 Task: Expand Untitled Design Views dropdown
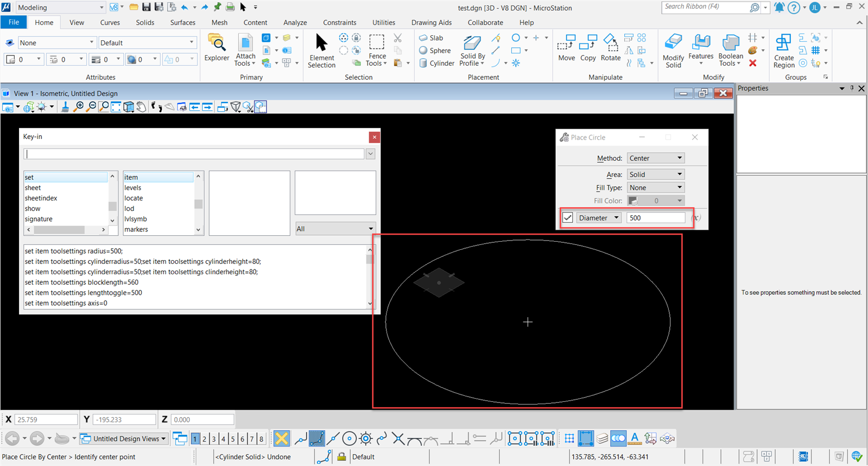pos(124,438)
